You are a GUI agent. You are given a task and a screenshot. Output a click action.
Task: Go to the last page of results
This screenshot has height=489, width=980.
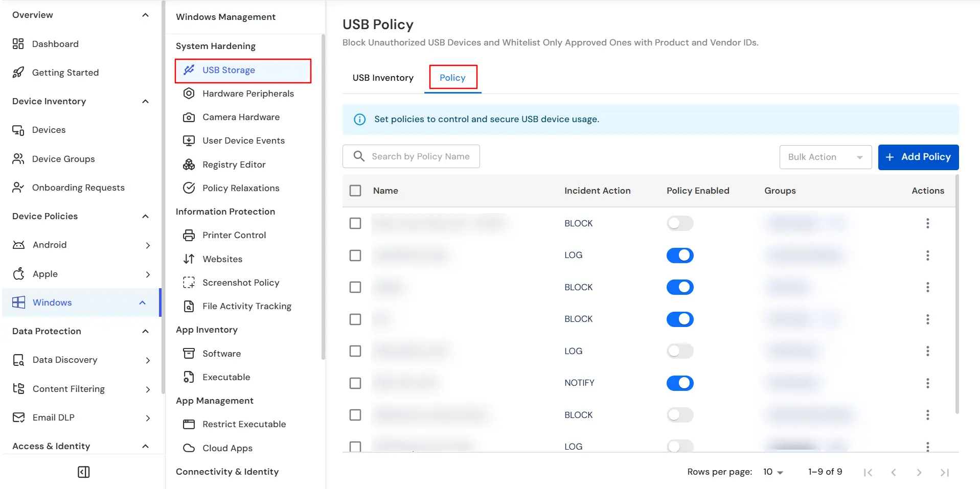(944, 472)
